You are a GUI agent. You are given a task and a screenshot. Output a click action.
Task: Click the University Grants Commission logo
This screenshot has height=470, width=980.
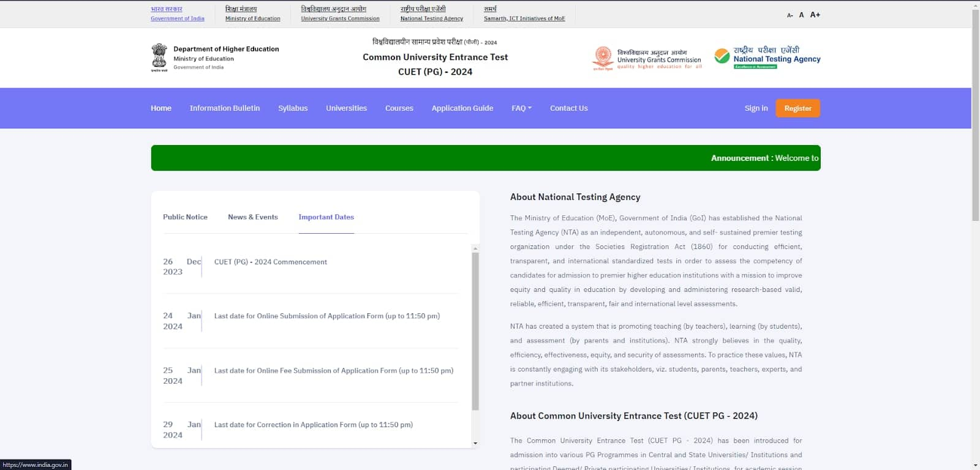(x=647, y=59)
